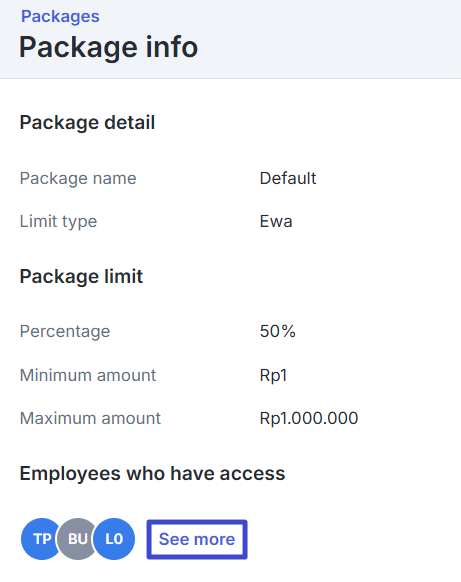Click the Package limit section heading

coord(81,276)
